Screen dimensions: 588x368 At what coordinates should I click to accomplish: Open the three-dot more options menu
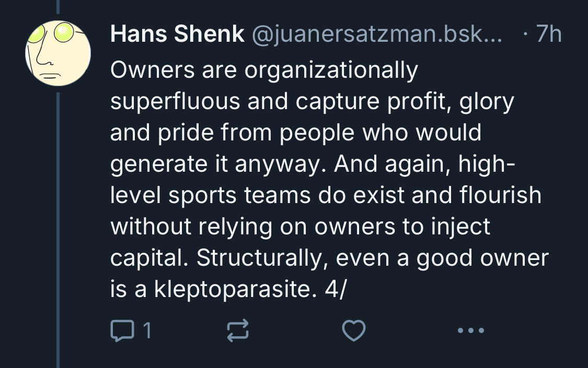pos(470,330)
